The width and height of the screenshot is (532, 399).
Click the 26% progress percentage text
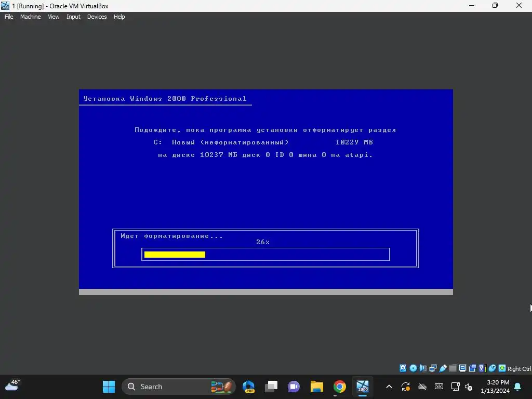pos(263,242)
